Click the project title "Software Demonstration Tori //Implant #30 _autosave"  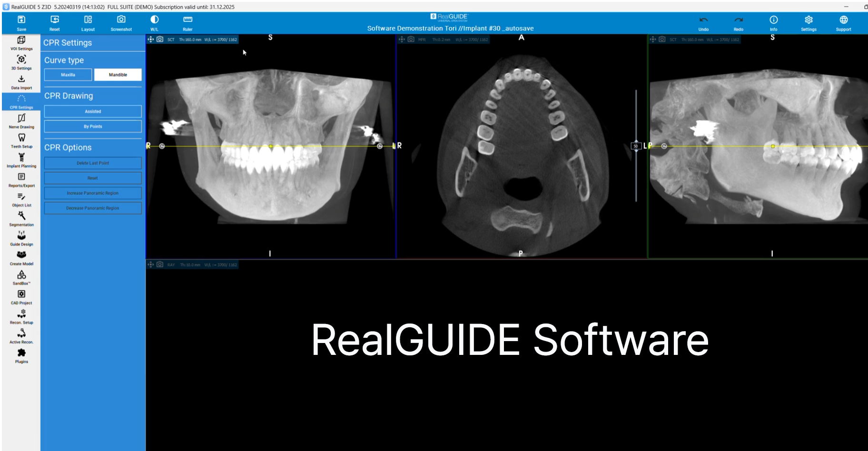pyautogui.click(x=450, y=29)
